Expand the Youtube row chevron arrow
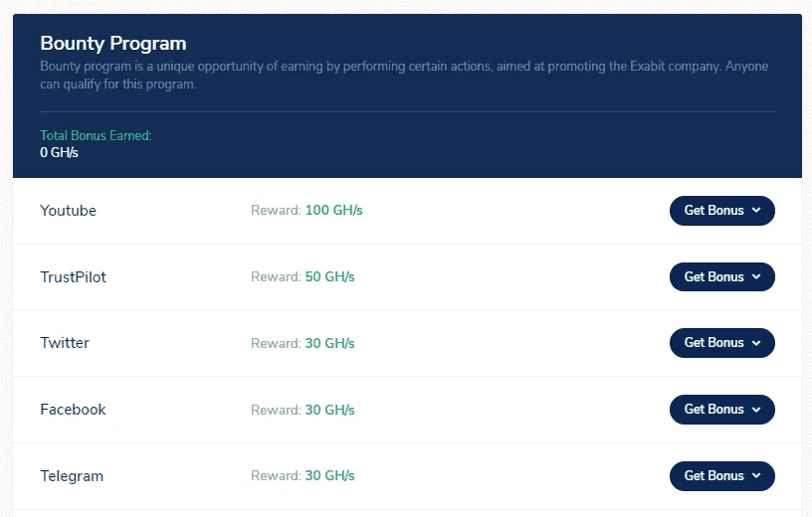Image resolution: width=812 pixels, height=517 pixels. 756,210
